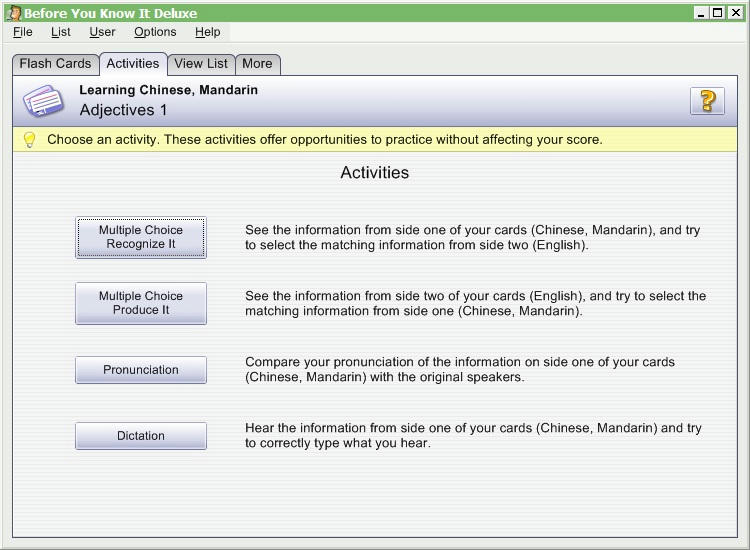This screenshot has height=550, width=750.
Task: Click the 'Adjectives 1' list title
Action: (x=123, y=110)
